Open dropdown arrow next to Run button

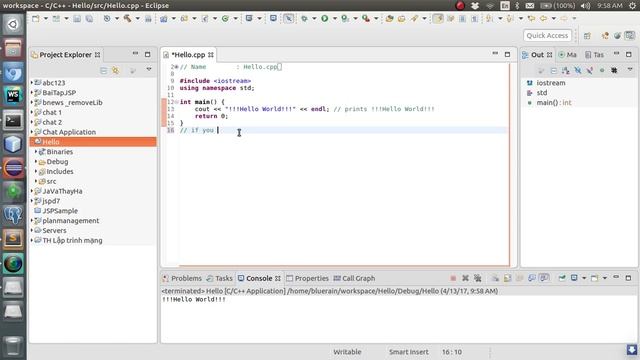coord(334,18)
